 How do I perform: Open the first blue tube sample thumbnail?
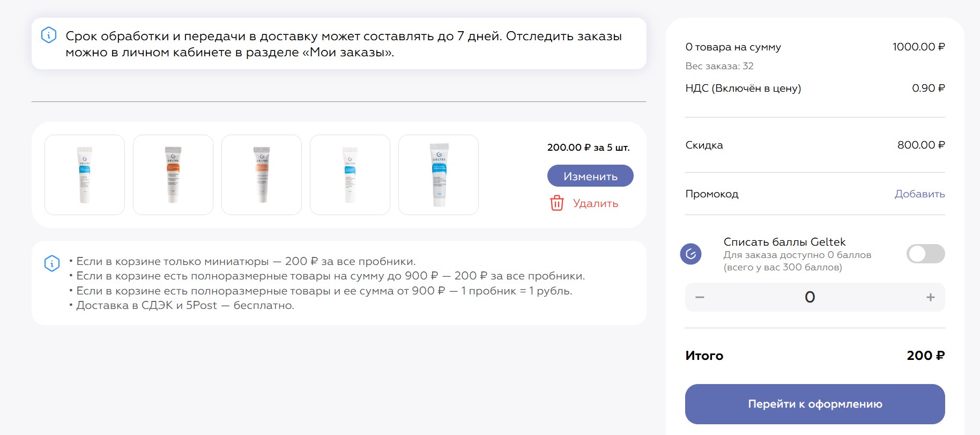pos(85,175)
